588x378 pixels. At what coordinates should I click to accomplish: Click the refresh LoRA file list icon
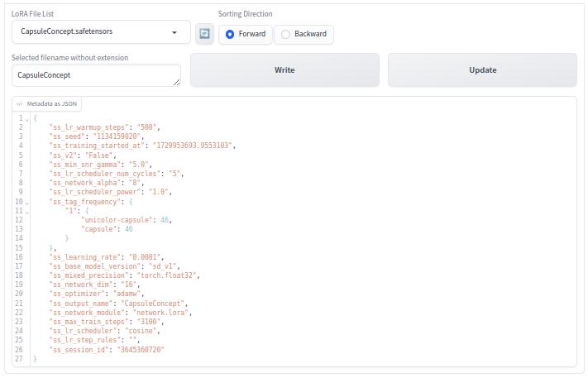(204, 33)
